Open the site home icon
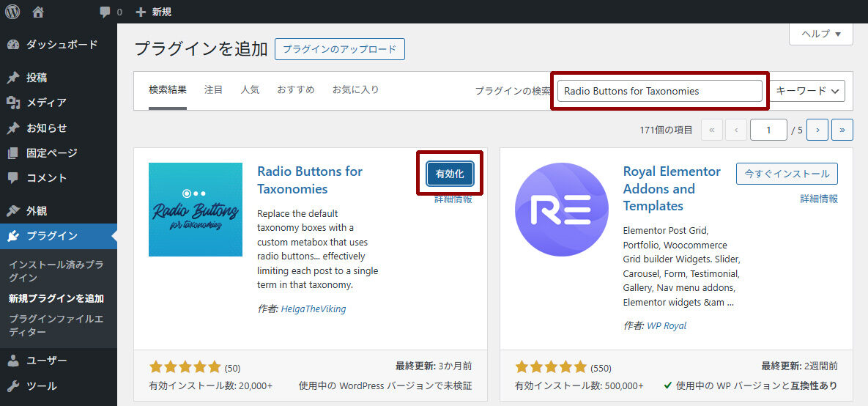868x406 pixels. coord(38,12)
